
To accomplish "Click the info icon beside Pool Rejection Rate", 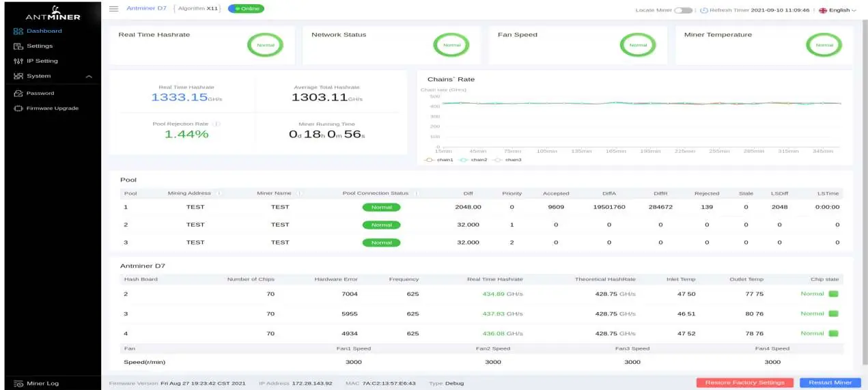I will click(216, 124).
